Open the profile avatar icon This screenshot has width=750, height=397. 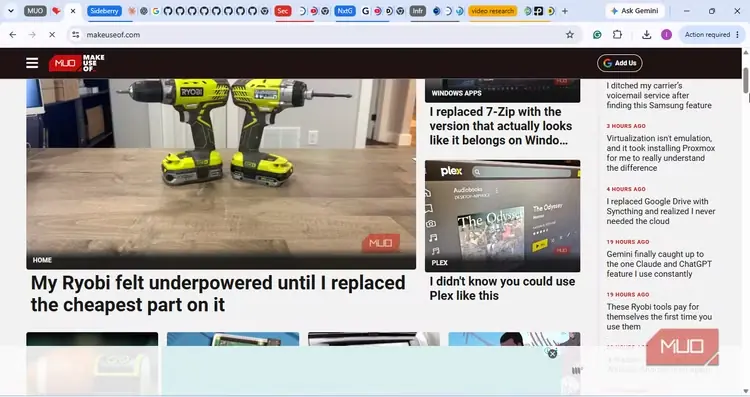tap(666, 34)
